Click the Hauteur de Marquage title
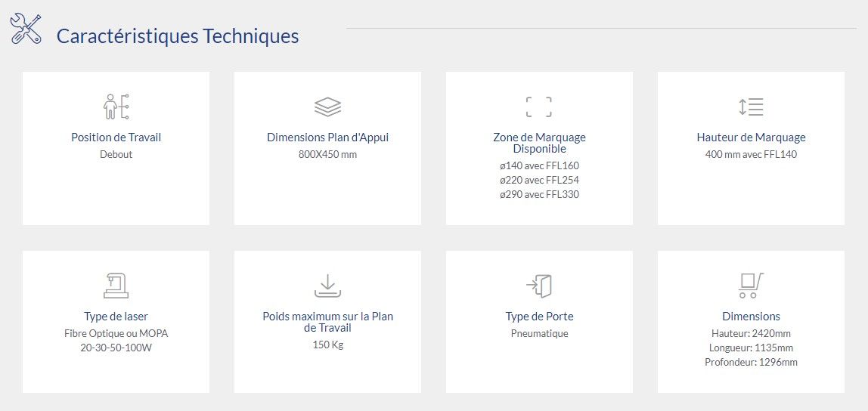 point(751,138)
